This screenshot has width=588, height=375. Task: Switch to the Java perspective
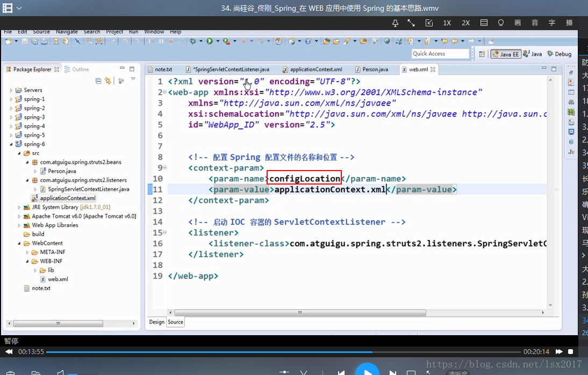click(x=533, y=54)
